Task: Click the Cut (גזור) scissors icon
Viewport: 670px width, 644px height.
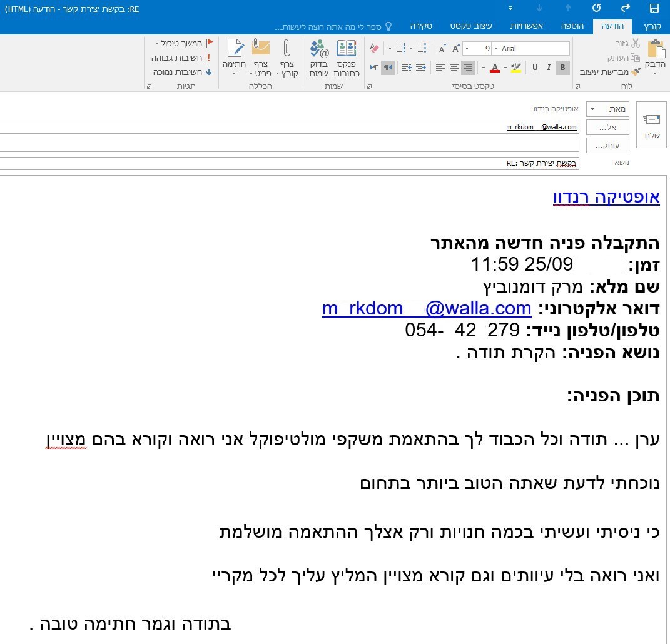Action: [x=636, y=43]
